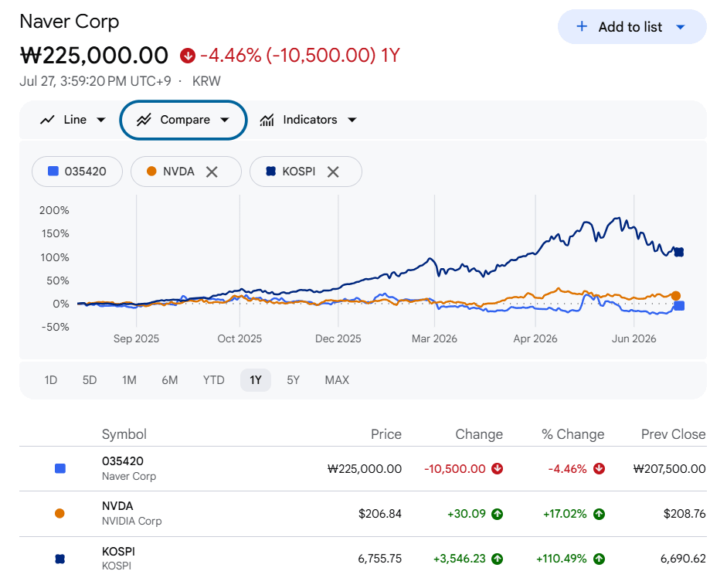Click the dark blue KOSPI color marker in the chip
727x588 pixels.
point(270,171)
